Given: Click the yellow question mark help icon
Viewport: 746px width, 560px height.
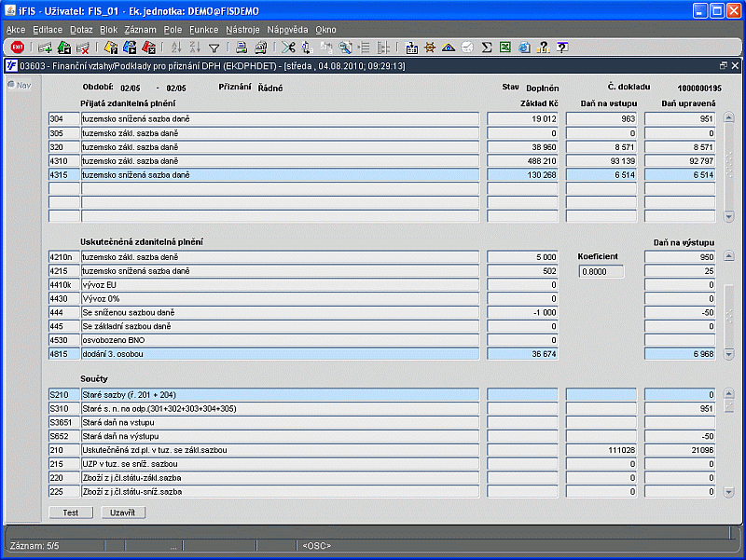Looking at the screenshot, I should 543,48.
